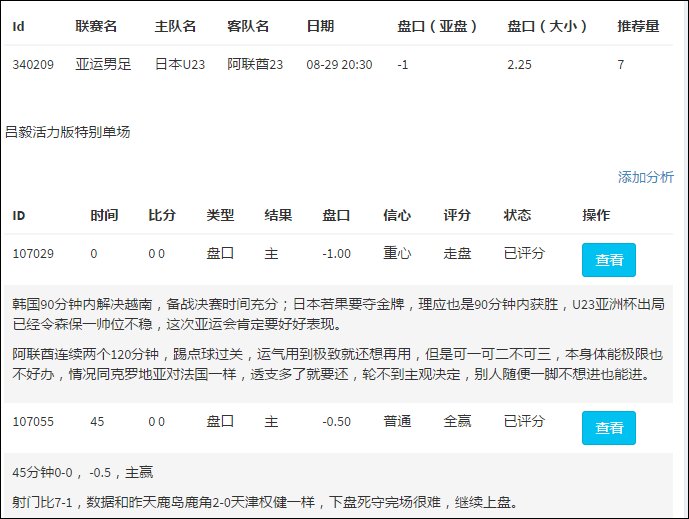Click the 主队名 column header
Image resolution: width=689 pixels, height=519 pixels.
175,26
